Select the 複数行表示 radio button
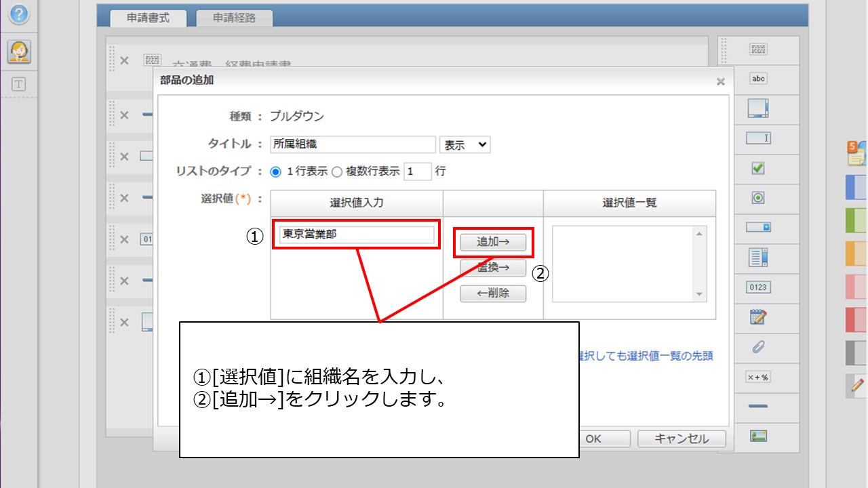Viewport: 868px width, 488px height. 337,171
